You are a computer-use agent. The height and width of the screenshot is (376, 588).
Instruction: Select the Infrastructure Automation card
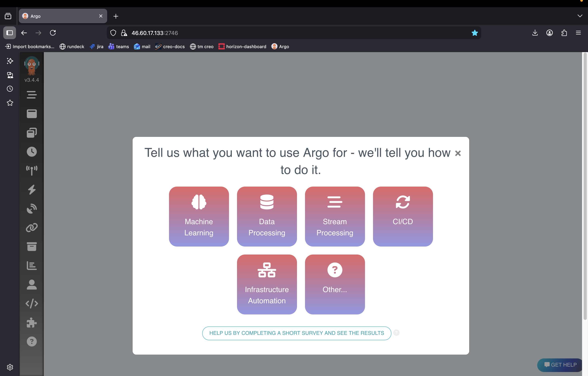[267, 284]
